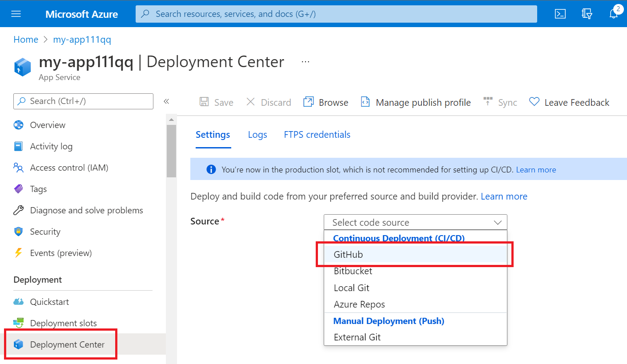627x364 pixels.
Task: Click the sidebar scrollbar up arrow
Action: pos(171,120)
